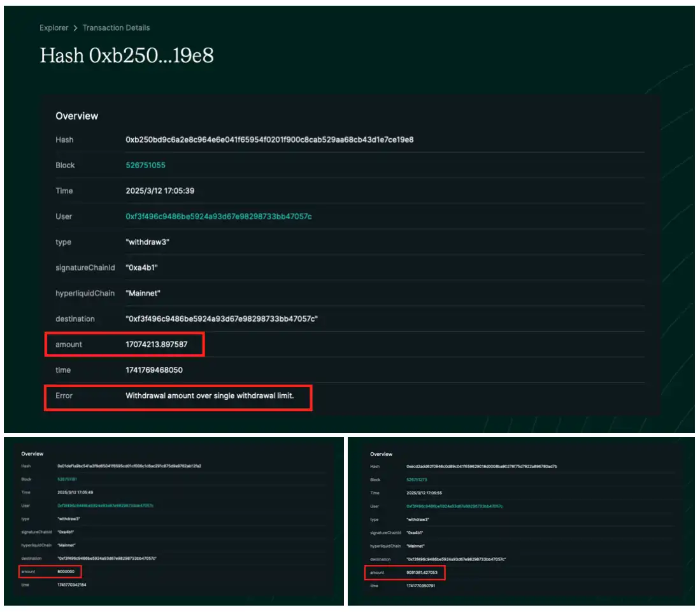The width and height of the screenshot is (700, 612).
Task: Open the block link in the bottom-right panel
Action: (416, 480)
